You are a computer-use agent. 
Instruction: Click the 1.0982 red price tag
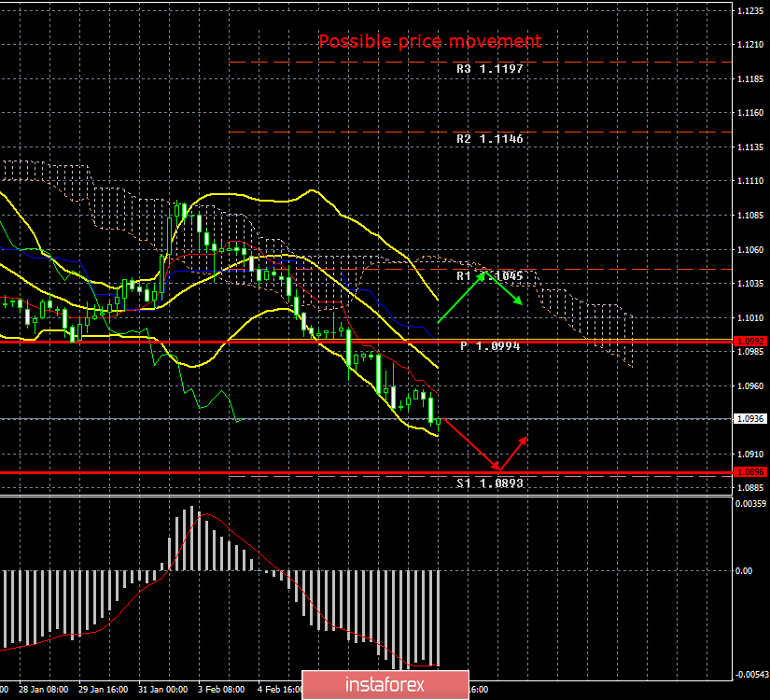[x=752, y=342]
